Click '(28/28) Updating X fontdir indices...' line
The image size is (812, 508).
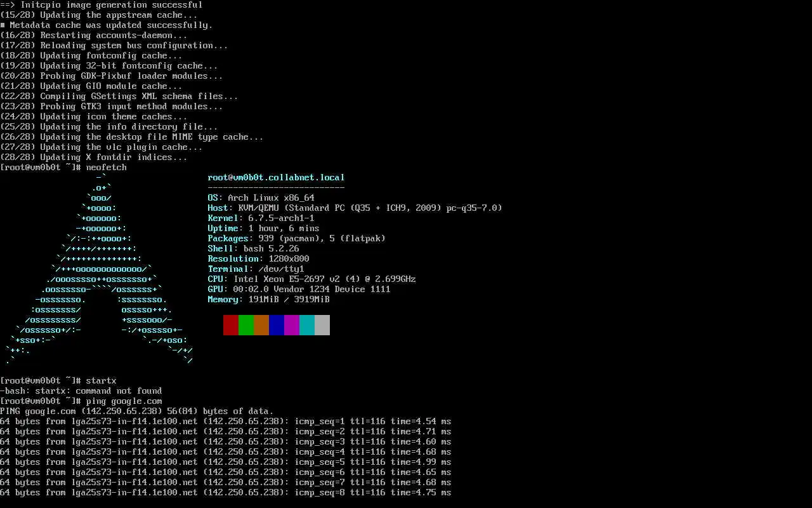click(x=94, y=157)
